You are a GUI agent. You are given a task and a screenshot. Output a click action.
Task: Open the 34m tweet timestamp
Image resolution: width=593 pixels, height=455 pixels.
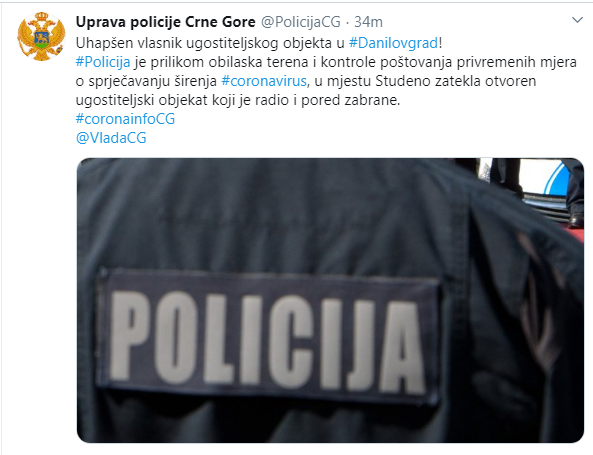click(x=368, y=22)
